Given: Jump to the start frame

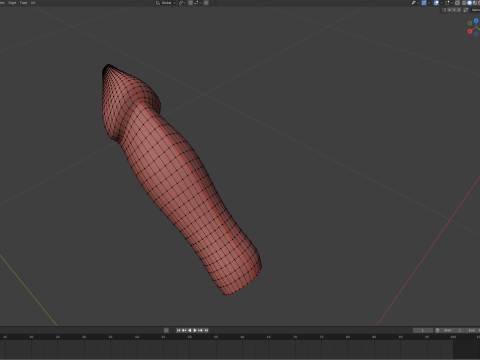Looking at the screenshot, I should point(178,330).
